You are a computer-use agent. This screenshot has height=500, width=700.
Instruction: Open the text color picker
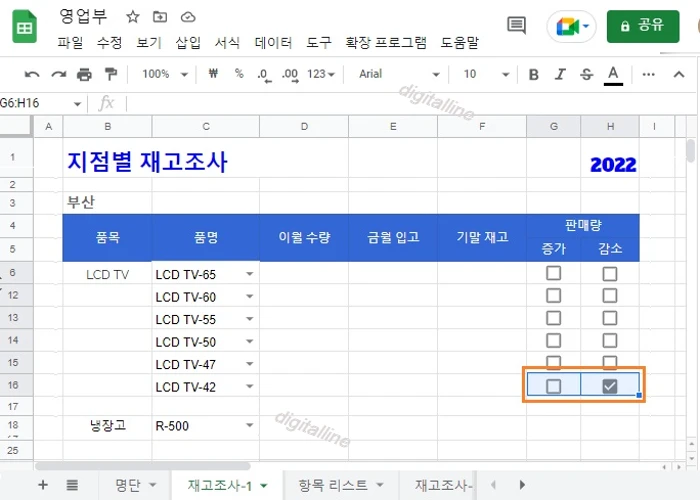point(613,75)
